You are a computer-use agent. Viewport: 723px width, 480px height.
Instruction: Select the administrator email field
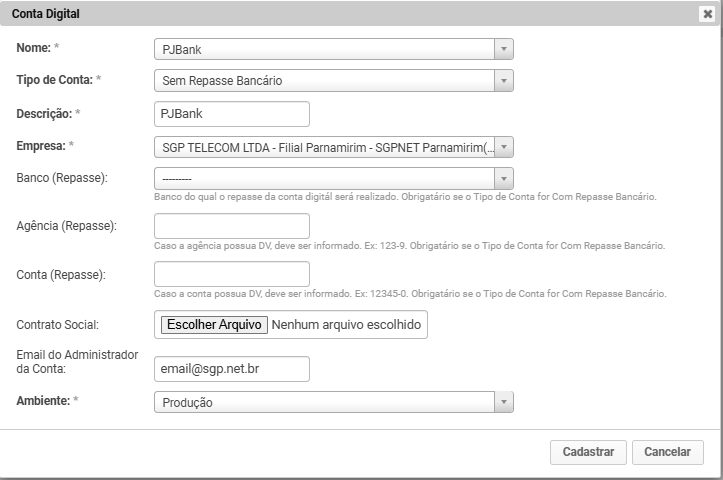pyautogui.click(x=232, y=369)
